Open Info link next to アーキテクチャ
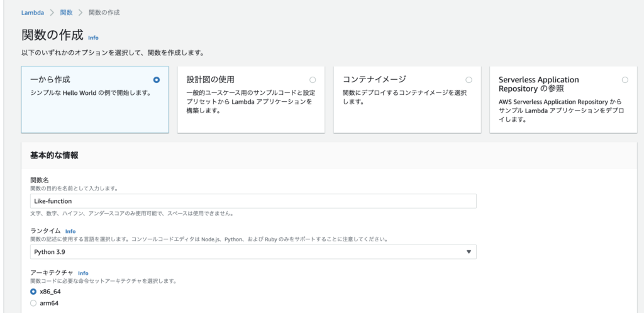This screenshot has height=313, width=644. pos(83,273)
